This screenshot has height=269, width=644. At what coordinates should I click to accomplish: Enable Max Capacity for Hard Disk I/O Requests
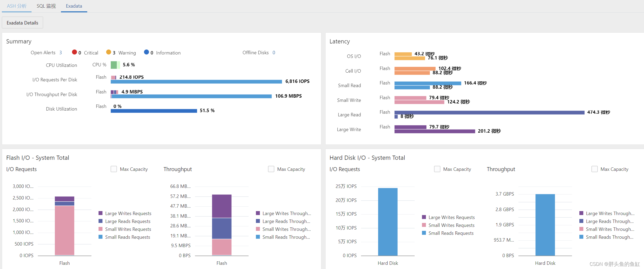click(x=437, y=169)
